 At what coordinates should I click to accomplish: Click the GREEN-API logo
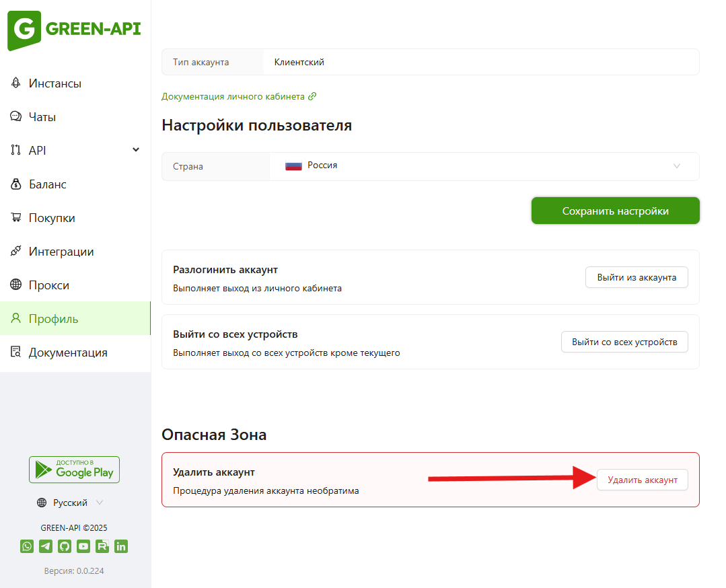(x=74, y=30)
